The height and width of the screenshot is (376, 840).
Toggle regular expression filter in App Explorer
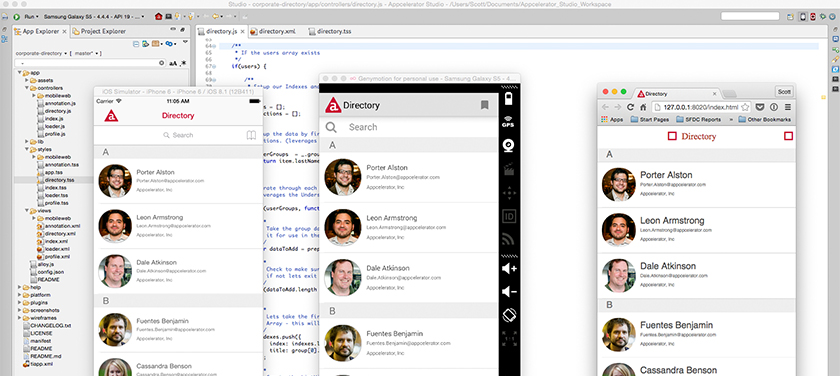[x=184, y=63]
